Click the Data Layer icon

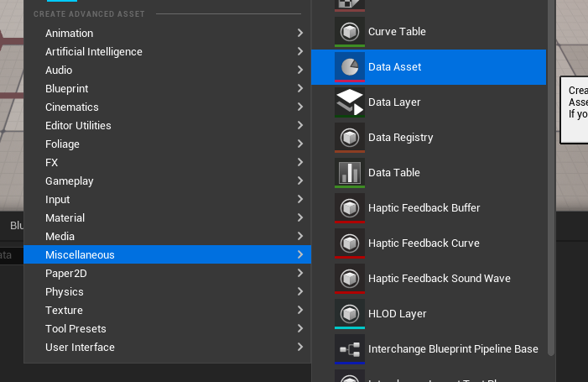tap(349, 102)
